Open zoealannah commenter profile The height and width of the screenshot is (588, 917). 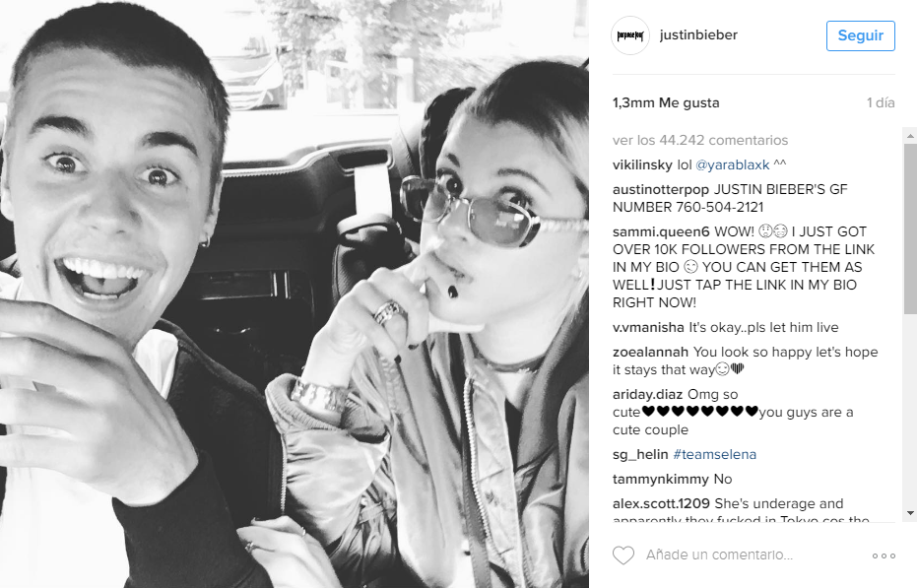(650, 353)
